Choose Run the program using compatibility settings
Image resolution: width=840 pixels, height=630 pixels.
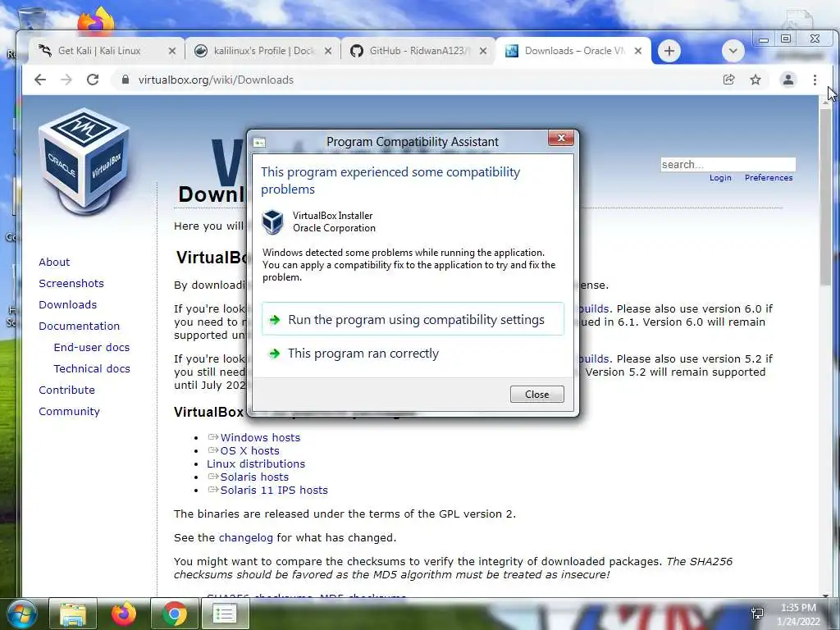[413, 319]
